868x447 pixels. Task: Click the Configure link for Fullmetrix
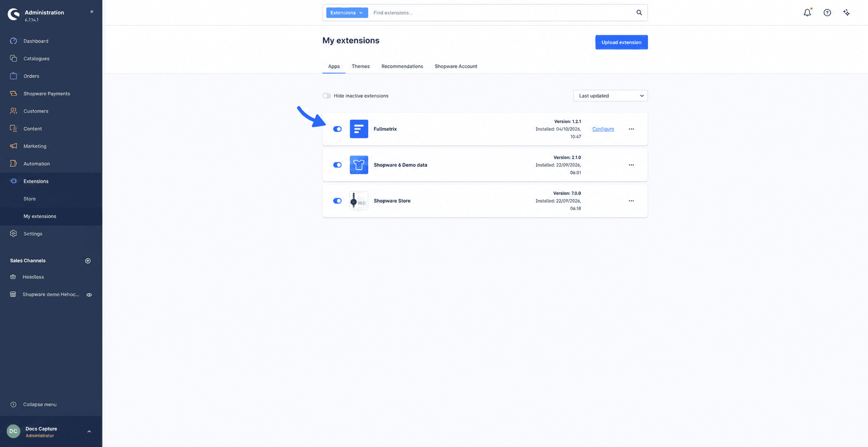(603, 129)
